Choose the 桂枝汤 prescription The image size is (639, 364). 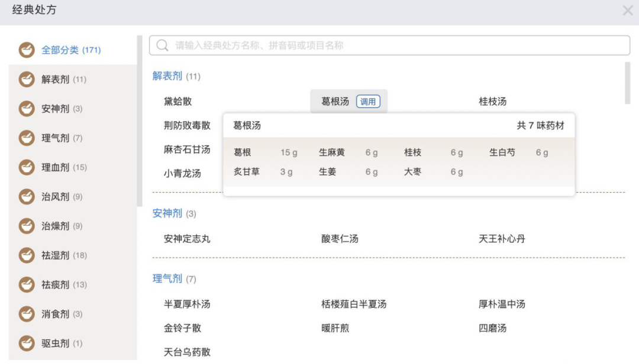pyautogui.click(x=492, y=102)
